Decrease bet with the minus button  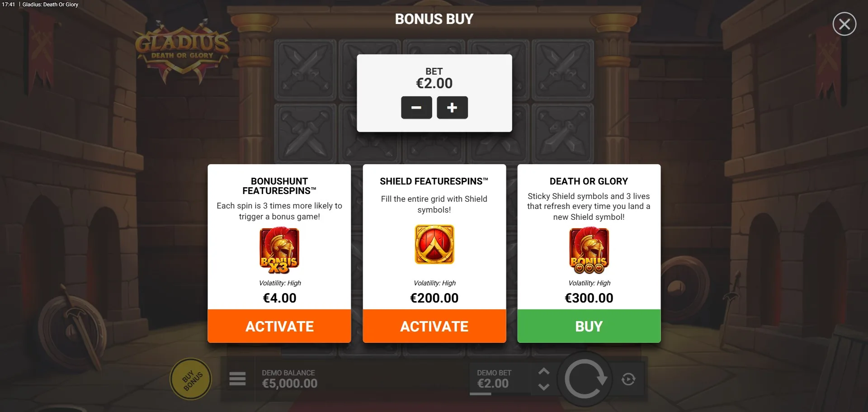416,108
